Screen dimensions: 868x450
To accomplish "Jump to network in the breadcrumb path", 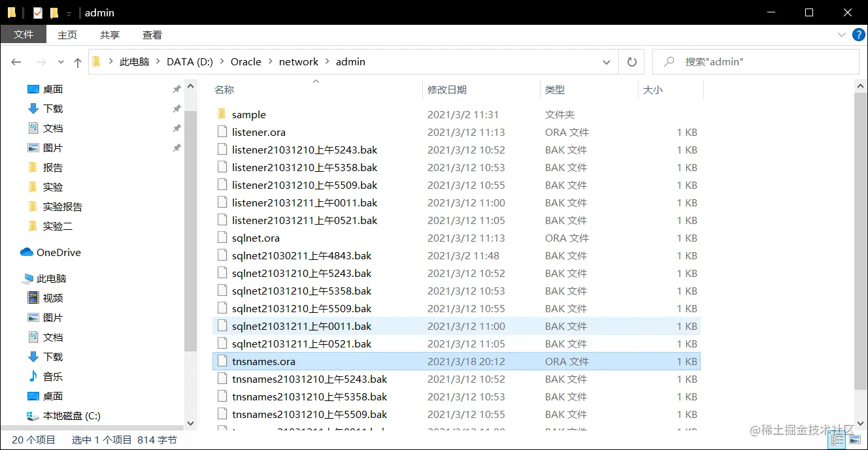I will pyautogui.click(x=299, y=61).
